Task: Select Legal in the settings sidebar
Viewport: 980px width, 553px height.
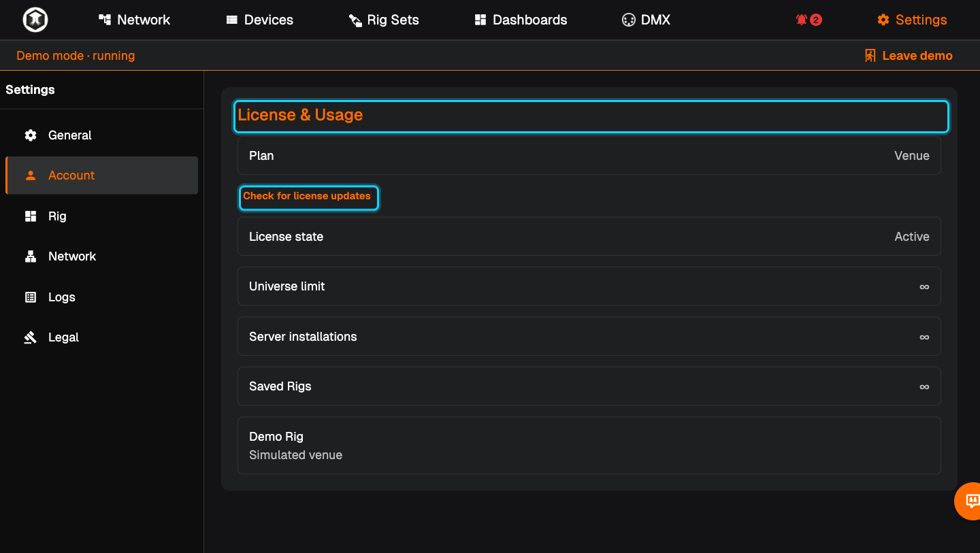Action: pyautogui.click(x=101, y=337)
